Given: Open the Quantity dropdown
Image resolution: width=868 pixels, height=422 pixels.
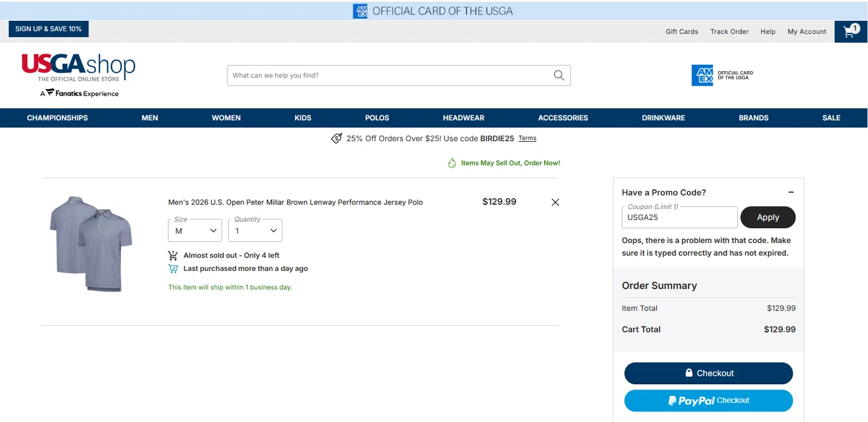Looking at the screenshot, I should point(255,230).
